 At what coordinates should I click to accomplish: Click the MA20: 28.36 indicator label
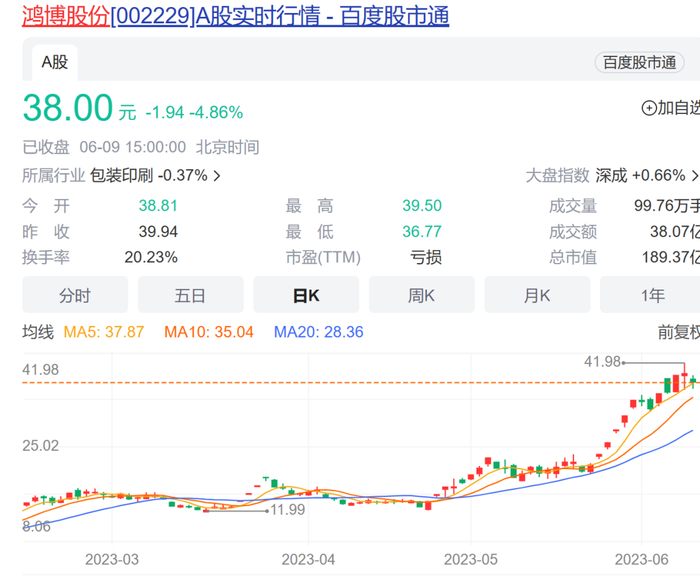[318, 332]
